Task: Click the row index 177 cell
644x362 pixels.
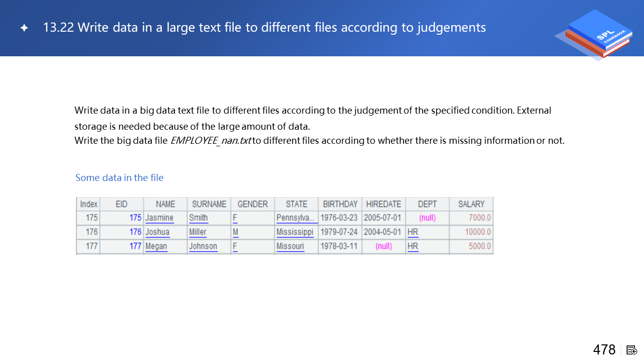Action: [92, 246]
